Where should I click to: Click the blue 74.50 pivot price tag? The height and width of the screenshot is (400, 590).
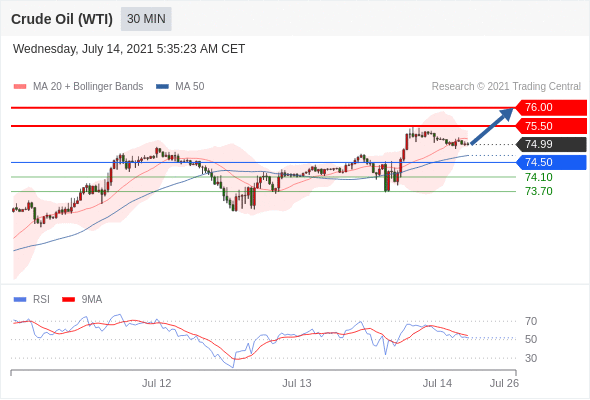[x=551, y=162]
